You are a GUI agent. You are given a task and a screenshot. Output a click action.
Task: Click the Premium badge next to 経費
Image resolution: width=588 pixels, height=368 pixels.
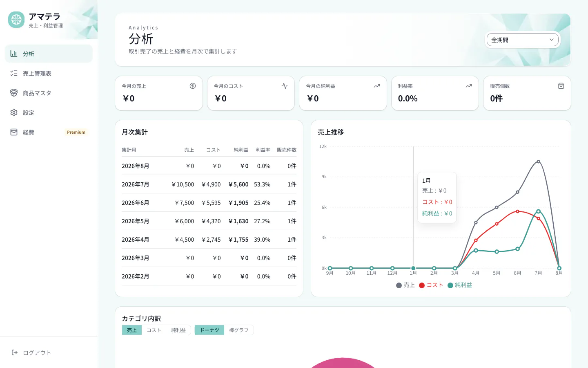click(76, 132)
